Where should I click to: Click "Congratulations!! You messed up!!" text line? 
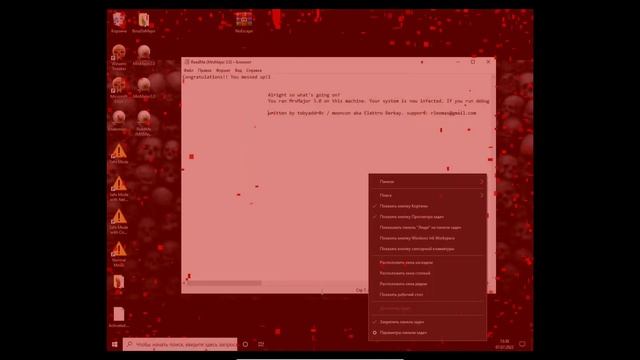point(227,77)
